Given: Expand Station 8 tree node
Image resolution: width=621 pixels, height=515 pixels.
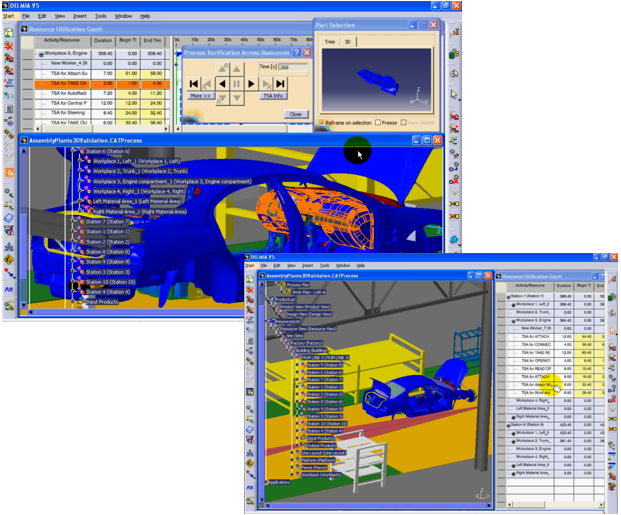Looking at the screenshot, I should (73, 251).
